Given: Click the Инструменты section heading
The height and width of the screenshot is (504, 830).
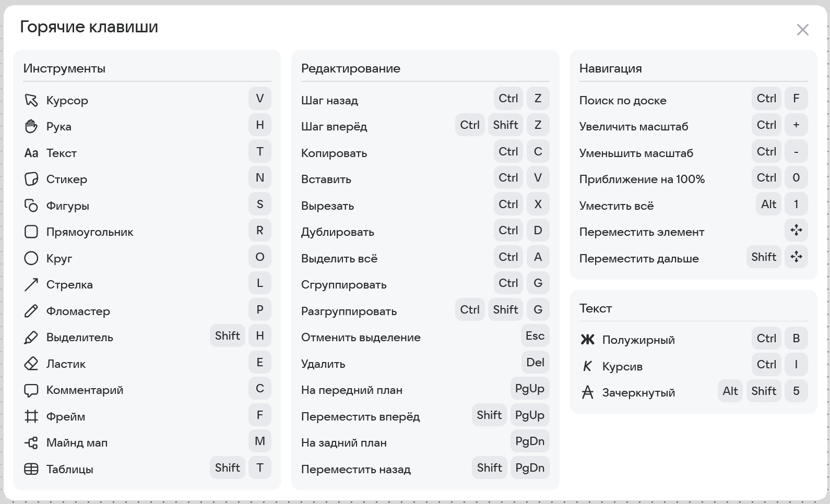Looking at the screenshot, I should coord(64,68).
